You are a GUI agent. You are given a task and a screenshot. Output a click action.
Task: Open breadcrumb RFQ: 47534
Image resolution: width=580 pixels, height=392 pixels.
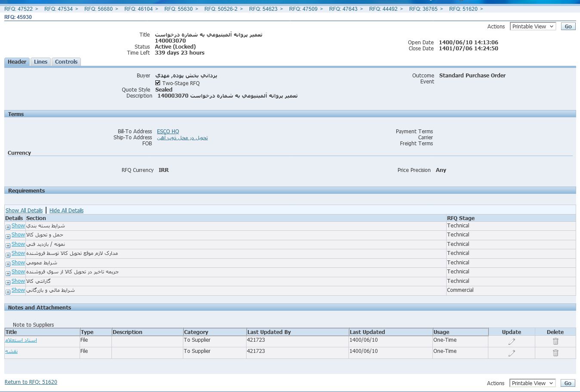59,9
